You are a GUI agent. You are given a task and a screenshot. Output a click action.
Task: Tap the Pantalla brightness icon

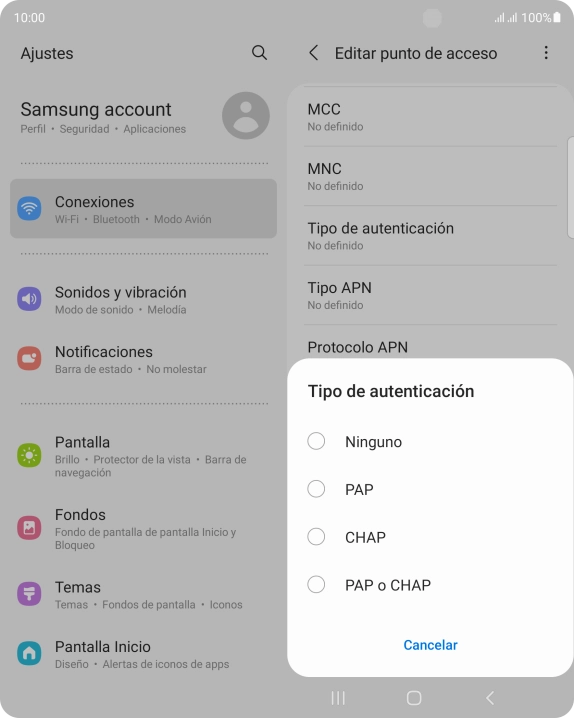[x=29, y=455]
